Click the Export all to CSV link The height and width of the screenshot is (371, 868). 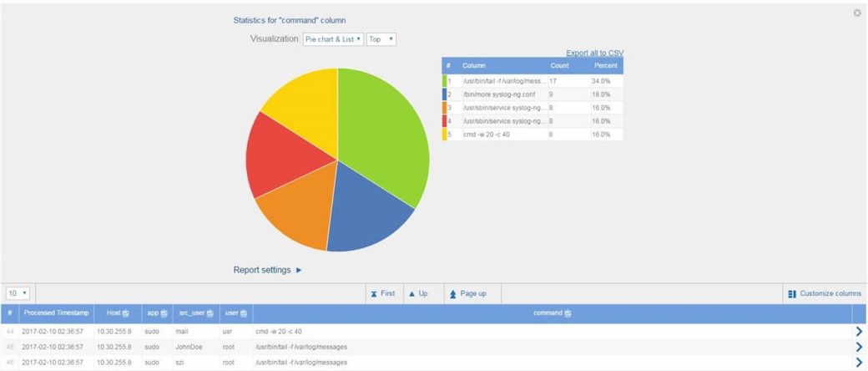point(594,53)
